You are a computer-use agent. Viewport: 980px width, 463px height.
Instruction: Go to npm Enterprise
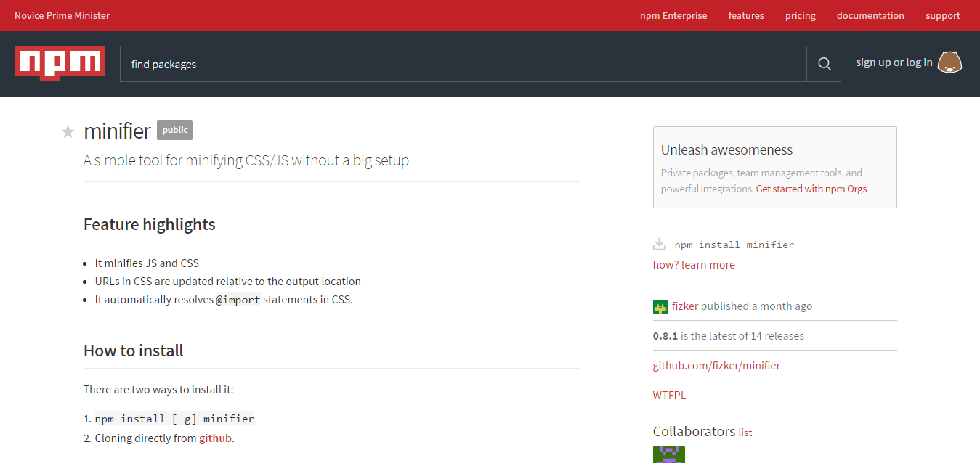point(673,15)
